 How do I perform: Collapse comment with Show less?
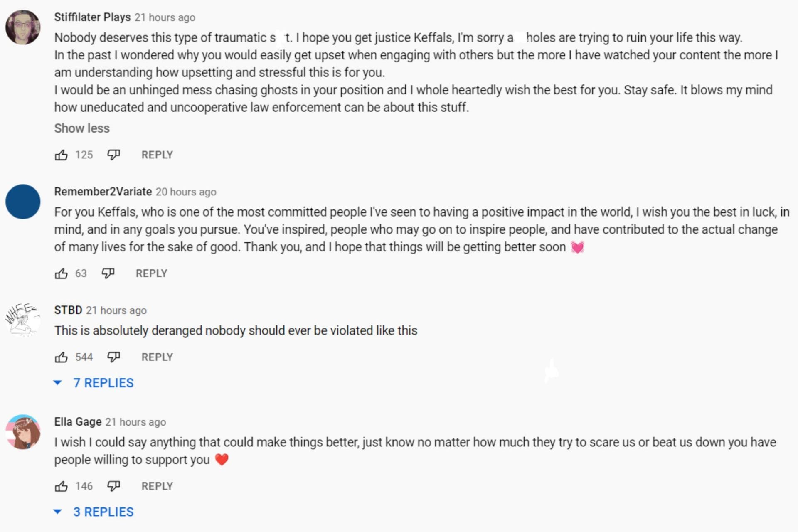[x=82, y=128]
